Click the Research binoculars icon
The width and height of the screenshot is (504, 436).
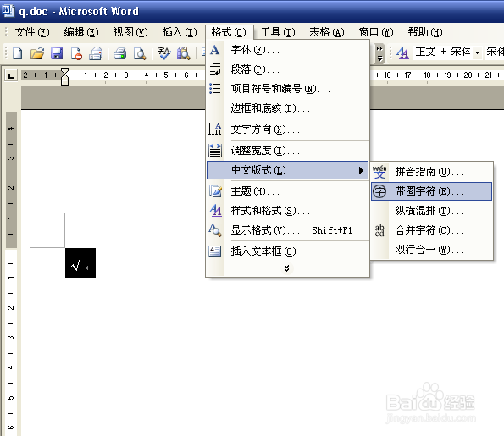183,53
